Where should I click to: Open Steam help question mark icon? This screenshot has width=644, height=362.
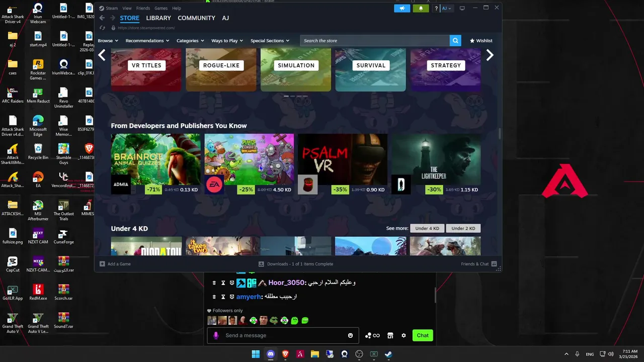click(x=436, y=8)
